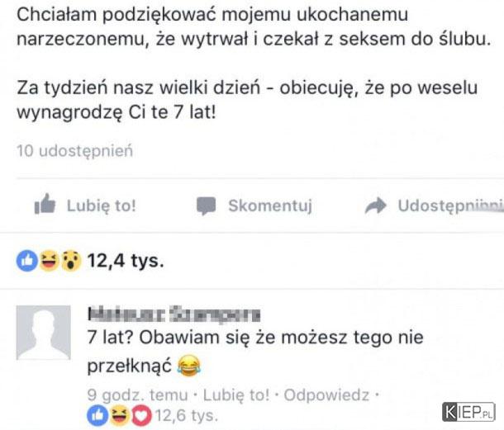Viewport: 504px width, 430px height.
Task: Open the 12,4 tys. reactions count
Action: [x=126, y=261]
